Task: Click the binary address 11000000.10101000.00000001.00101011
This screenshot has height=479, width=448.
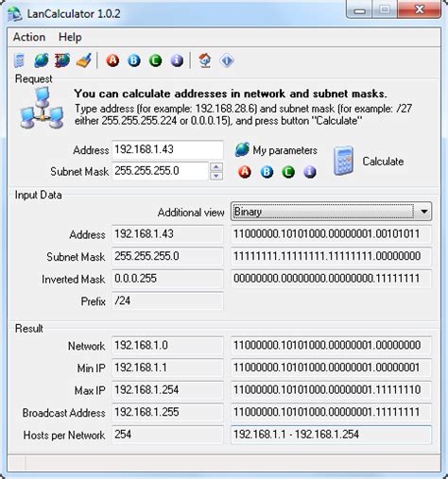Action: (x=331, y=234)
